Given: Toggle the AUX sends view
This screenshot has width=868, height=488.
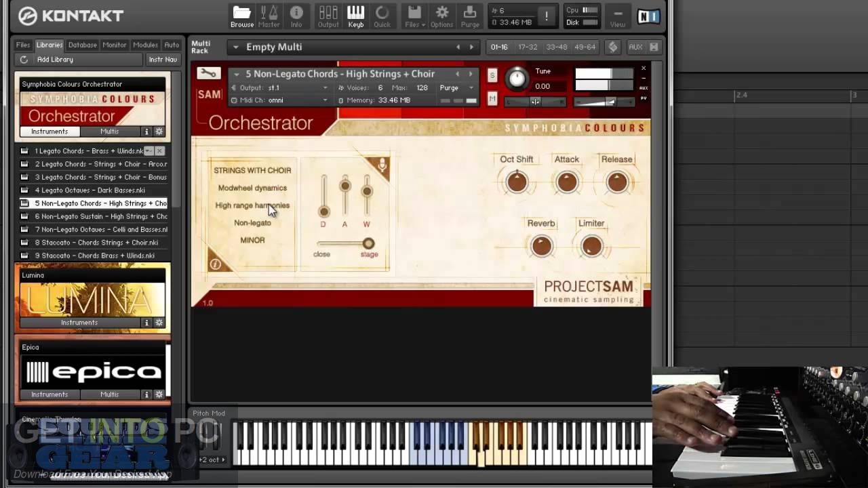Looking at the screenshot, I should (x=635, y=47).
